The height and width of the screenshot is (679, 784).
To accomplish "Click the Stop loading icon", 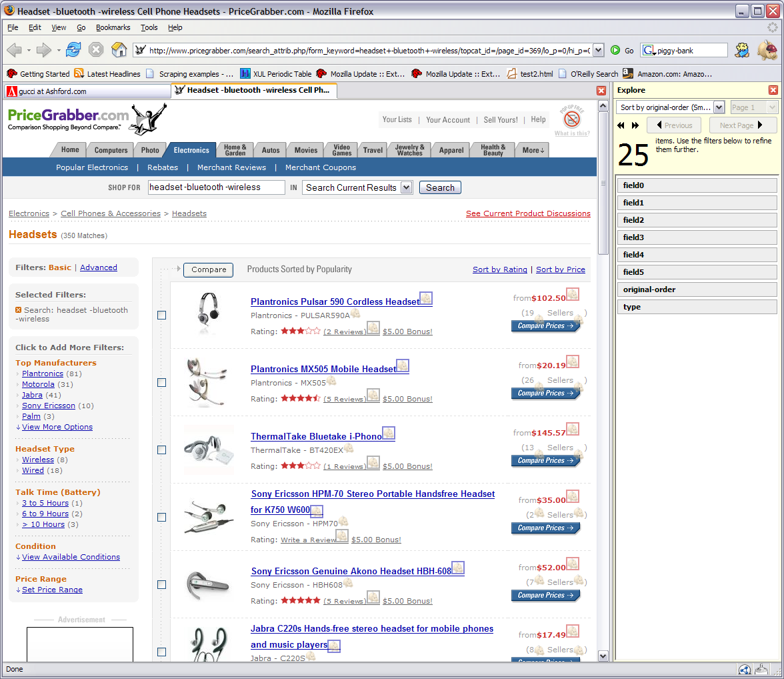I will [x=96, y=50].
